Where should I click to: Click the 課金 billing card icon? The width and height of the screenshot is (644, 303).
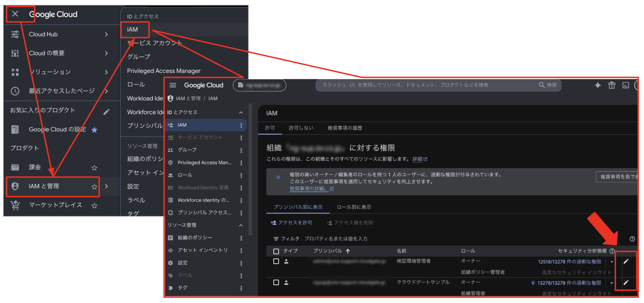point(15,167)
